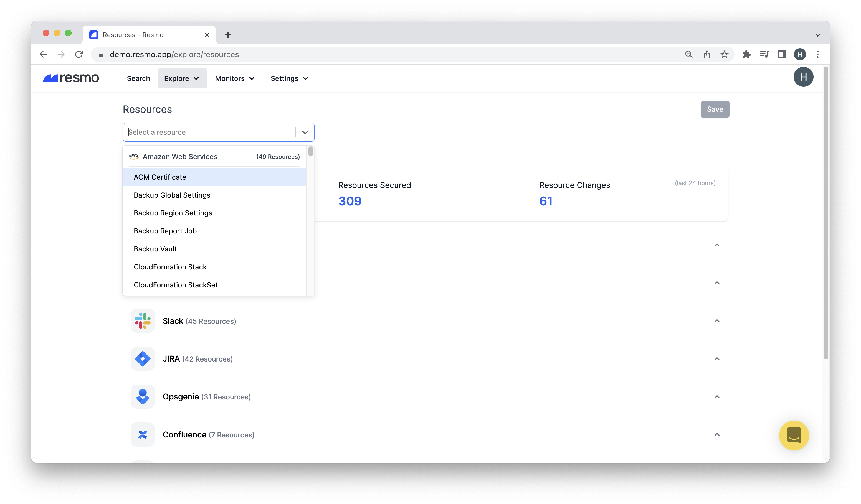Click the dropdown list scrollbar thumb
Screen dimensions: 861x504
[310, 151]
